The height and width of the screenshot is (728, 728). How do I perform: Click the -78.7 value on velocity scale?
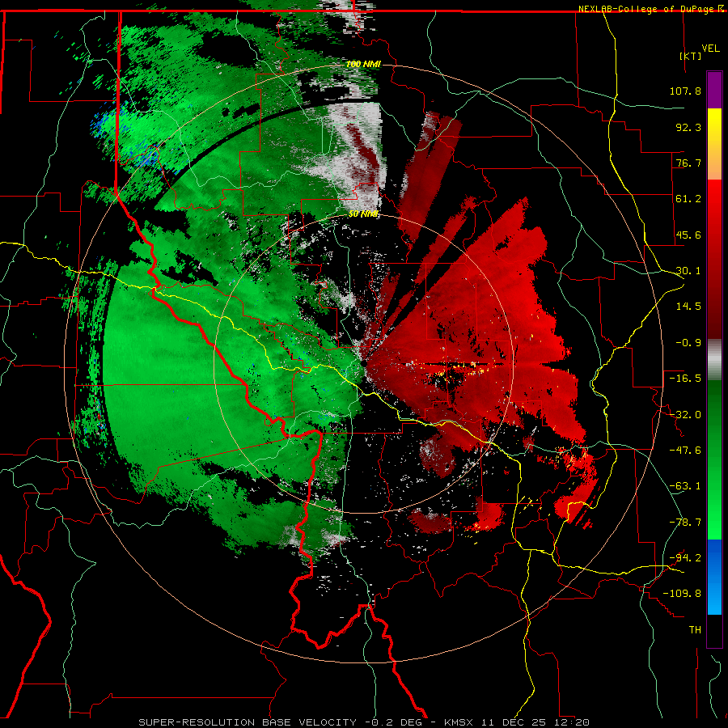coord(685,523)
